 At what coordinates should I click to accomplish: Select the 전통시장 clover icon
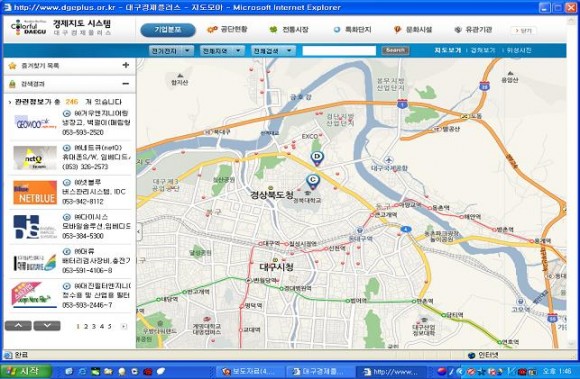[x=273, y=30]
